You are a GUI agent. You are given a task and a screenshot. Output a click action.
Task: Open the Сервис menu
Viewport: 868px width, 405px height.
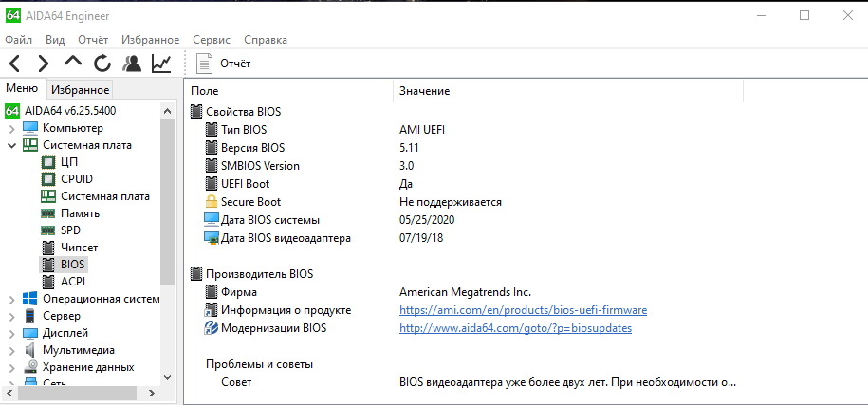point(212,40)
